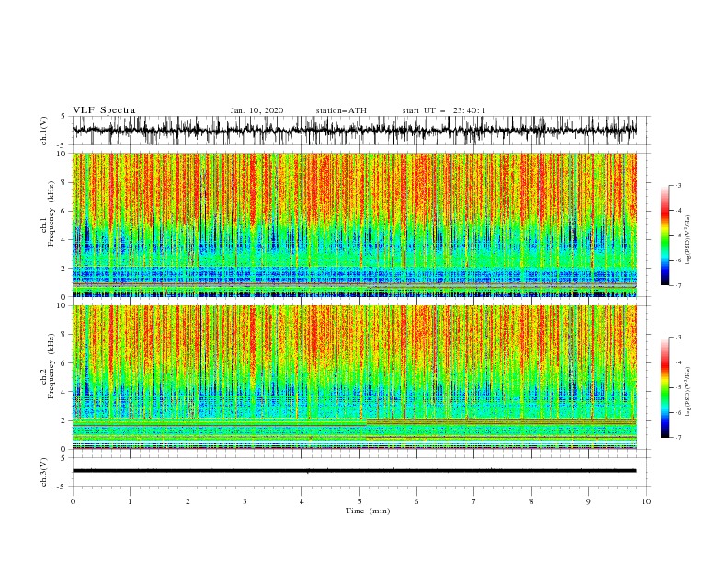Click the "ch.3(V)" axis label
This screenshot has width=728, height=563.
pyautogui.click(x=44, y=472)
